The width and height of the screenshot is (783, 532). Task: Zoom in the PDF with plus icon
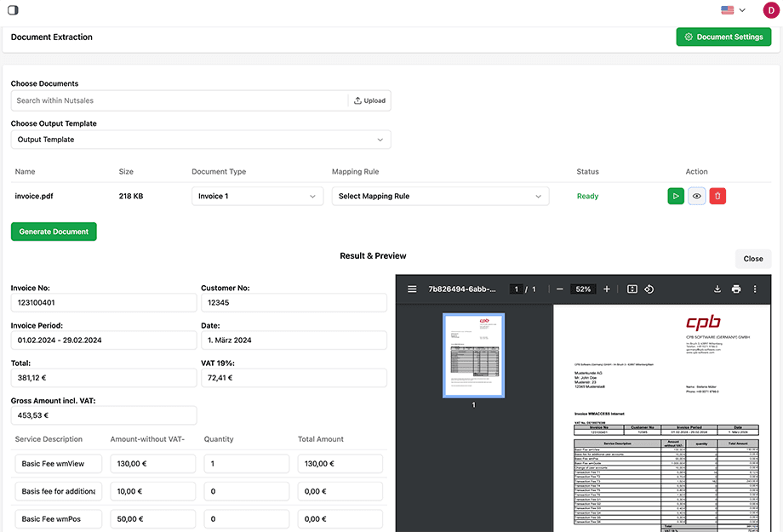pyautogui.click(x=607, y=289)
